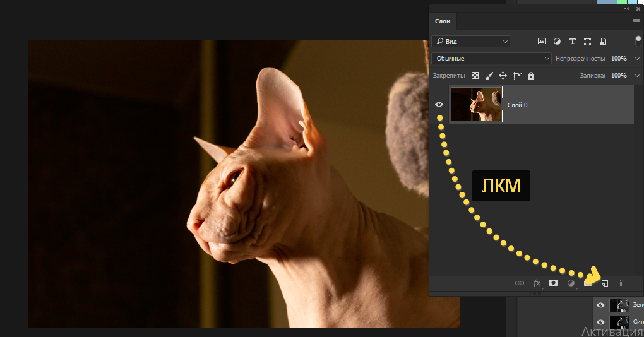Image resolution: width=644 pixels, height=337 pixels.
Task: Select the Слой 0 layer thumbnail
Action: [476, 104]
